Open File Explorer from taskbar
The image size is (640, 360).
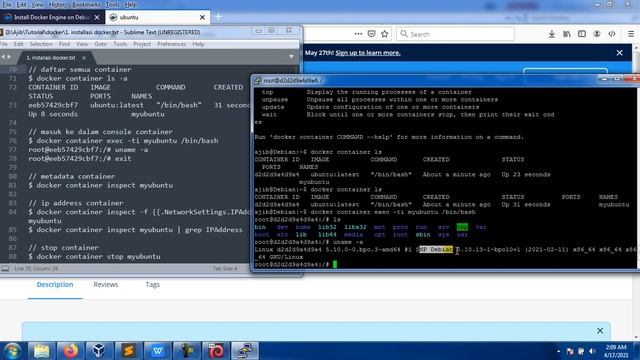pyautogui.click(x=41, y=351)
